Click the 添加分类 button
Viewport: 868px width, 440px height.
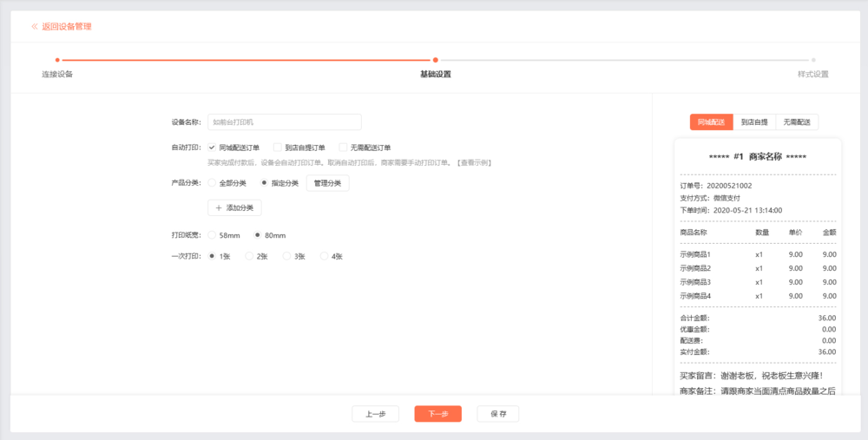[x=234, y=208]
